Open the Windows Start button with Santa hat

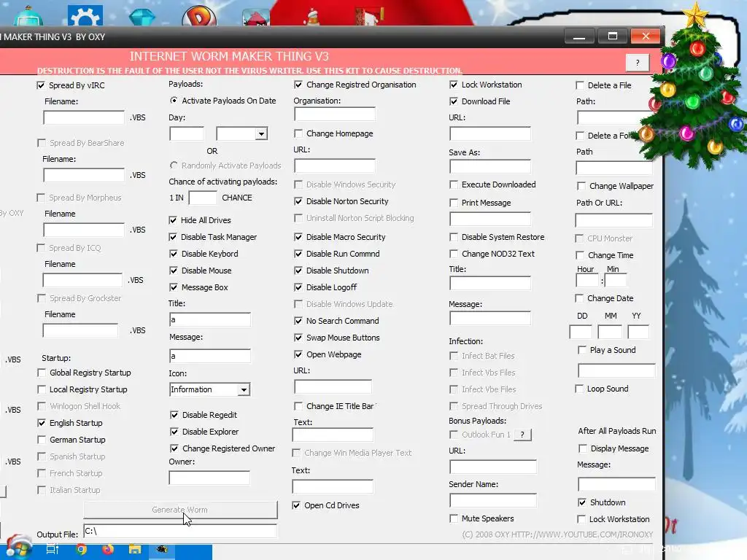click(x=18, y=548)
